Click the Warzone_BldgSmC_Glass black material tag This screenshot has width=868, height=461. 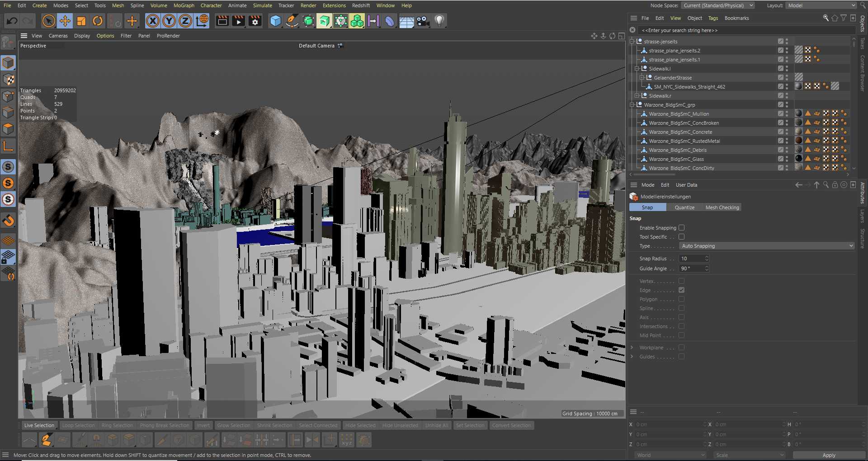coord(799,159)
